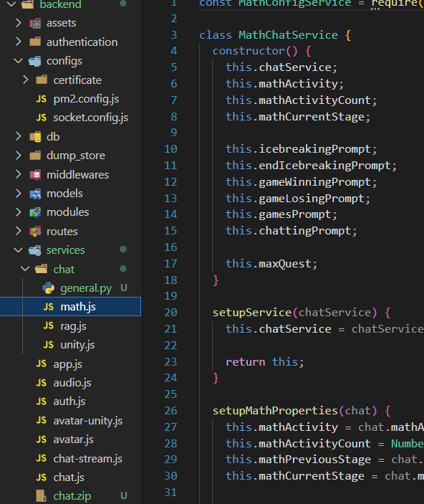This screenshot has height=504, width=424.
Task: Click the db database folder icon
Action: (35, 137)
